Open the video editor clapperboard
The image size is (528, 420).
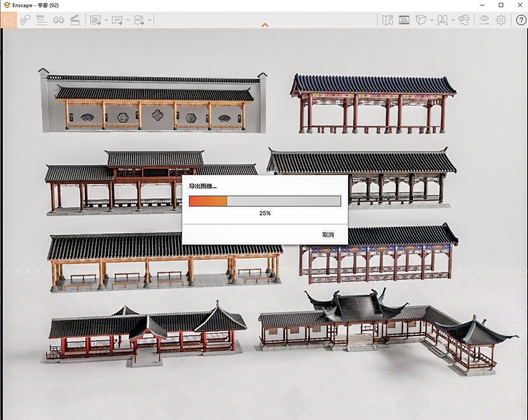75,20
